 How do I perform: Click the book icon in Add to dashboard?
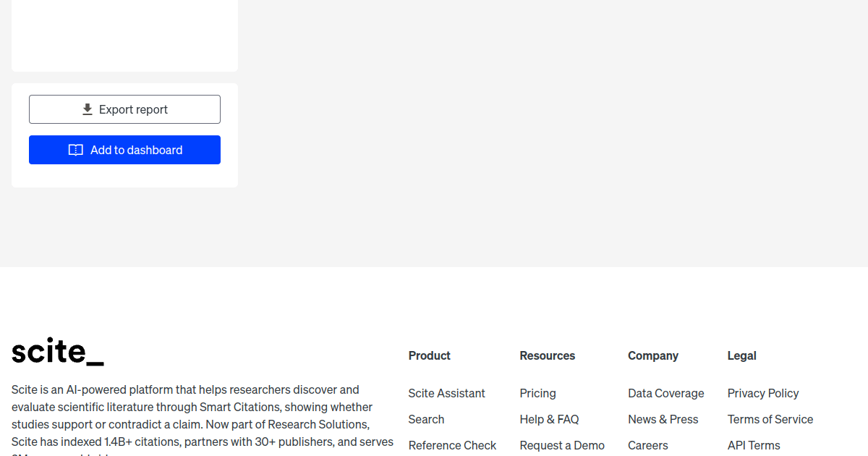tap(76, 150)
